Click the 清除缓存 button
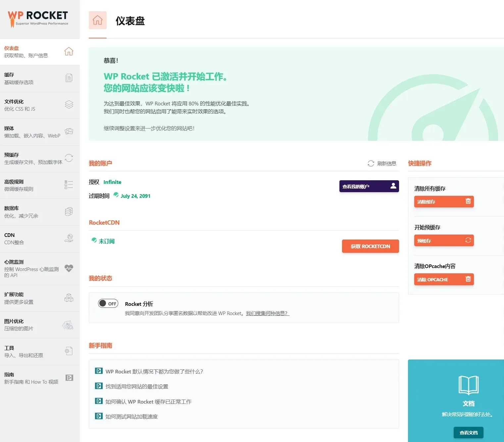Screen dimensions: 504x442 click(444, 201)
